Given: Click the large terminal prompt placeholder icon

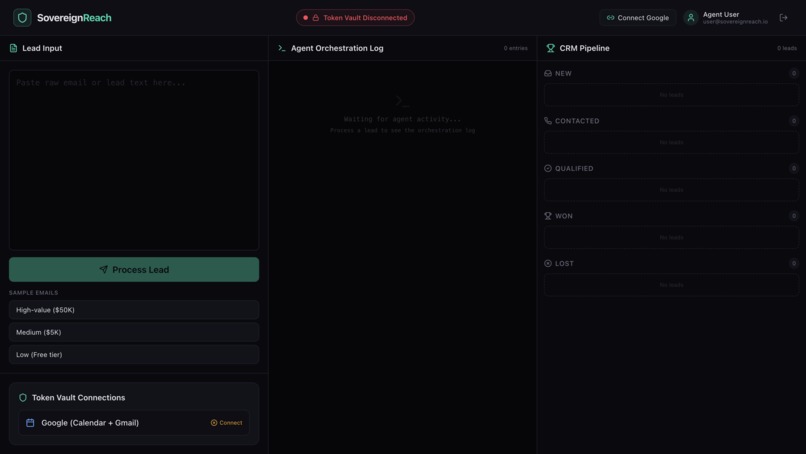Looking at the screenshot, I should point(402,101).
